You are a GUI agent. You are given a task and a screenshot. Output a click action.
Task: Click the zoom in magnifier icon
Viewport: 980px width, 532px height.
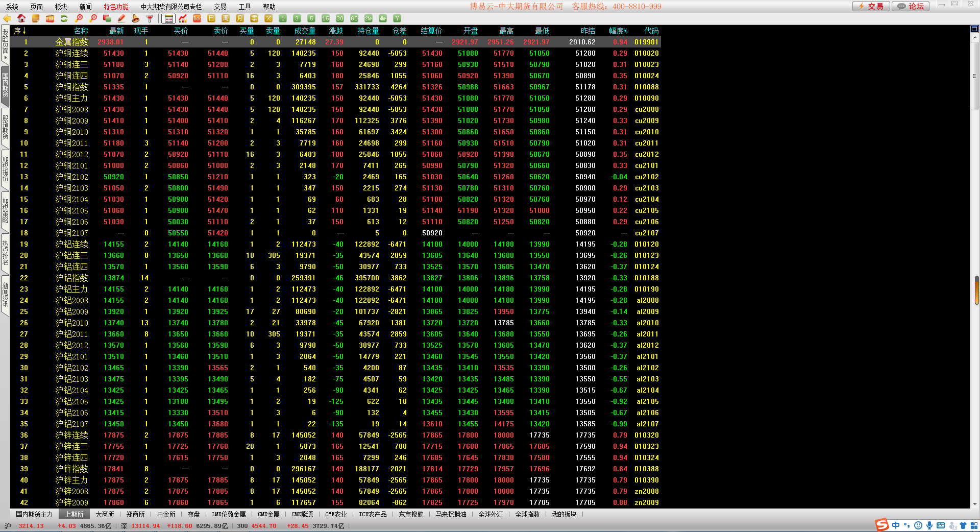coord(79,18)
